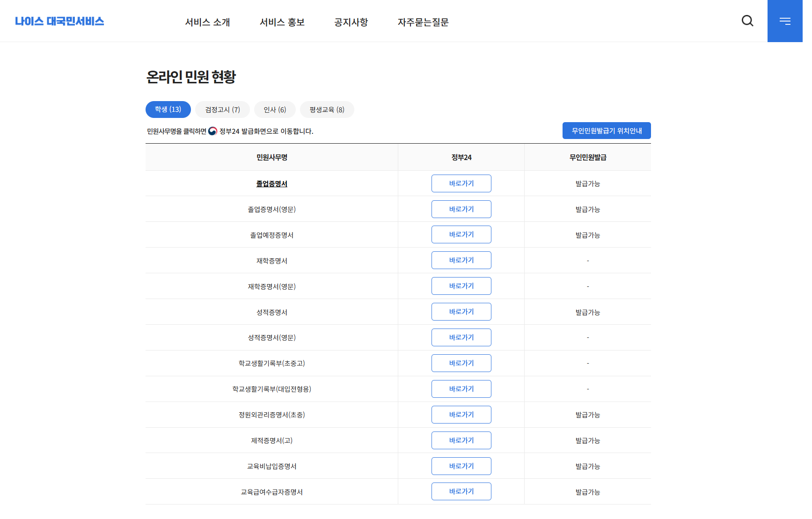The image size is (812, 519).
Task: Open 공지사항 menu
Action: (x=351, y=22)
